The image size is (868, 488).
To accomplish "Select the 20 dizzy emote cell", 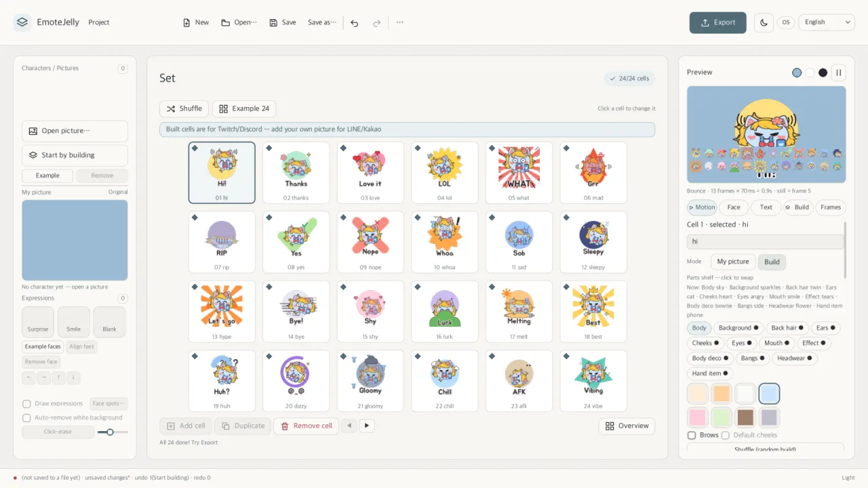I will click(296, 381).
